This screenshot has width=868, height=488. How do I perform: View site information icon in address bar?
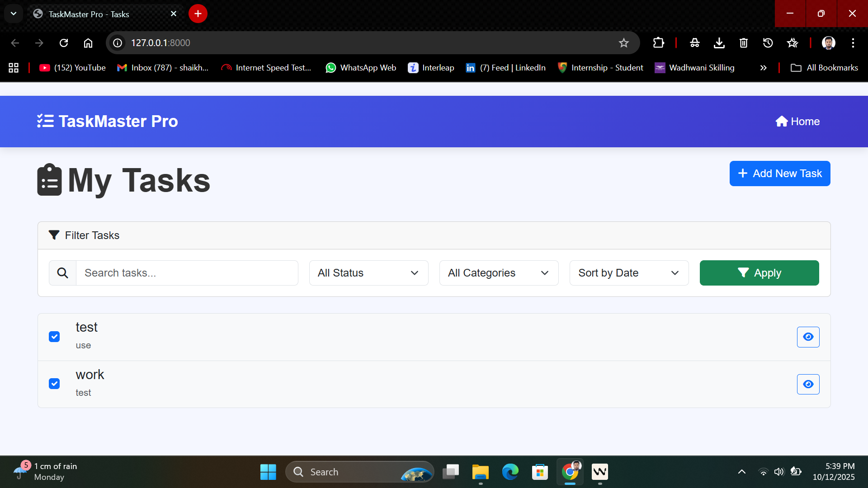click(x=118, y=43)
